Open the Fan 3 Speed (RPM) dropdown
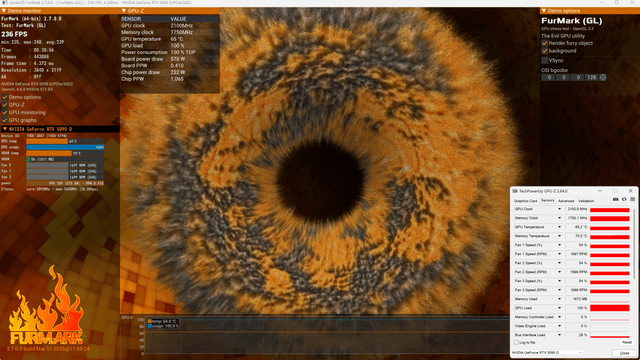Screen dimensions: 640x360 (x=559, y=290)
